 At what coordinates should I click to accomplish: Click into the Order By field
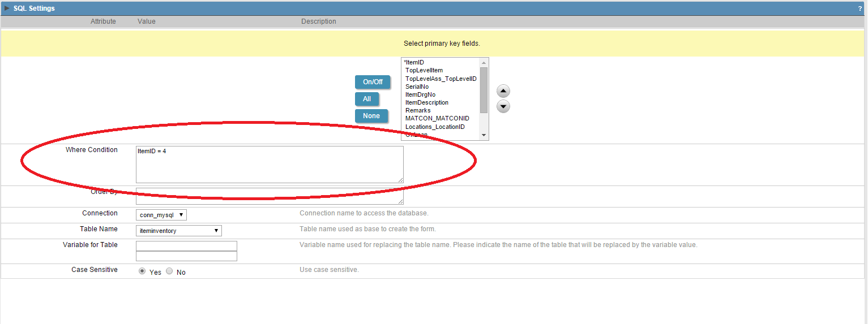pyautogui.click(x=270, y=196)
